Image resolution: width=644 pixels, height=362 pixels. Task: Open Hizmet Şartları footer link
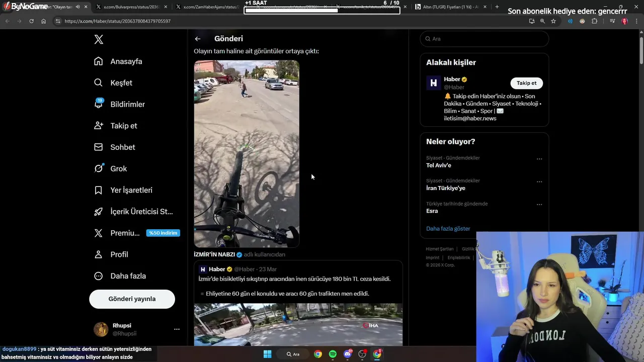[x=440, y=249]
